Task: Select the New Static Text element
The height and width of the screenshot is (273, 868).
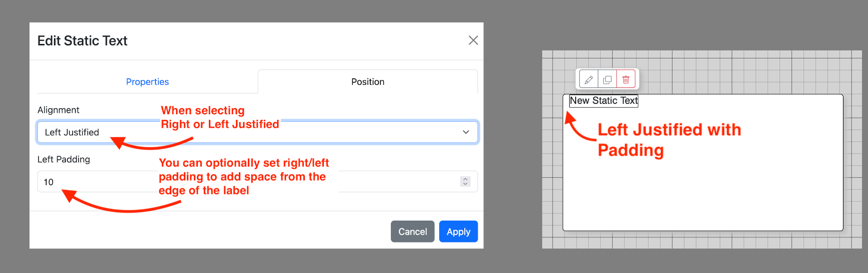Action: click(604, 101)
